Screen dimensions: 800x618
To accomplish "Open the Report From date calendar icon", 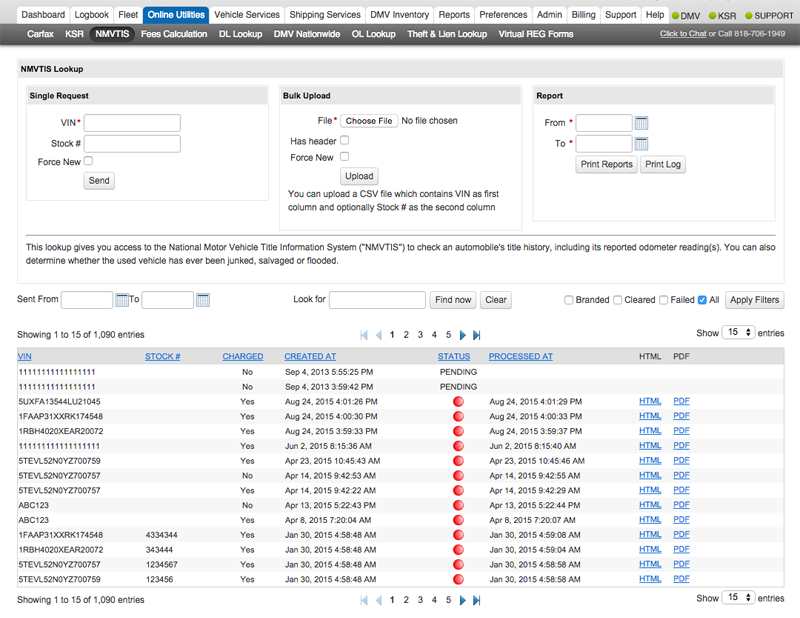I will tap(642, 123).
